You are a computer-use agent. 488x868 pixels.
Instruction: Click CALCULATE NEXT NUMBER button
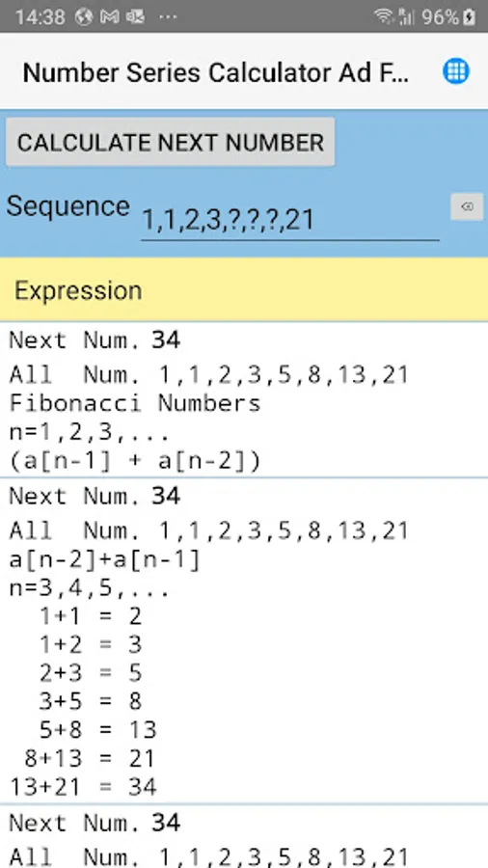[171, 143]
